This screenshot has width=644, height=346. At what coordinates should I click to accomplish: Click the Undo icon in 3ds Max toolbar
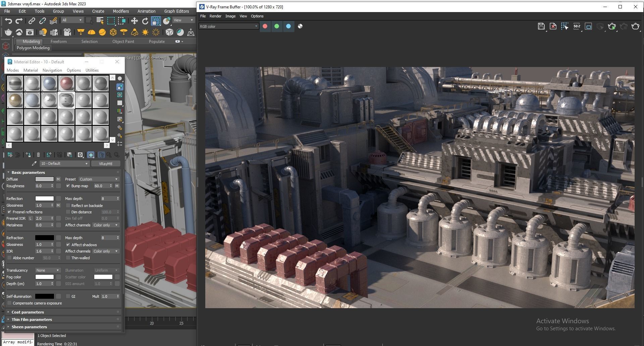click(8, 21)
